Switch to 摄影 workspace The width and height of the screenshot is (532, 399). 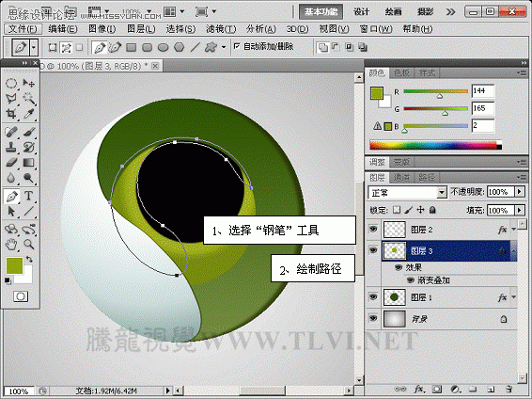pos(425,12)
